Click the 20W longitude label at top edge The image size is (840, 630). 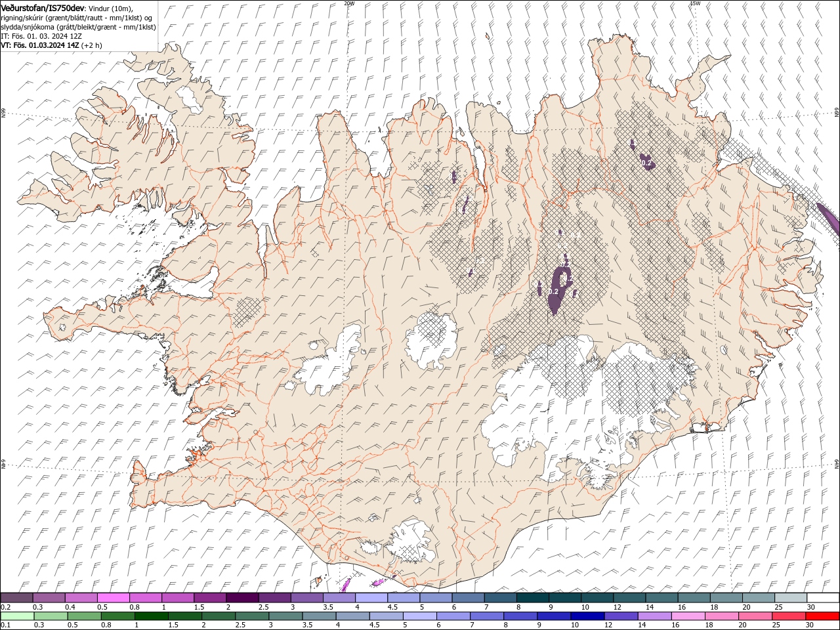pos(349,3)
